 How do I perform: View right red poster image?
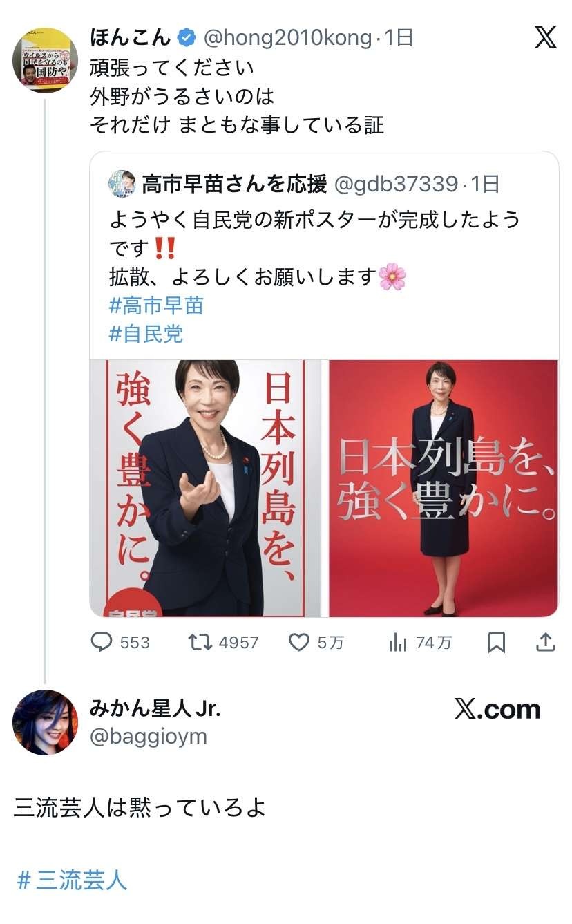point(443,488)
